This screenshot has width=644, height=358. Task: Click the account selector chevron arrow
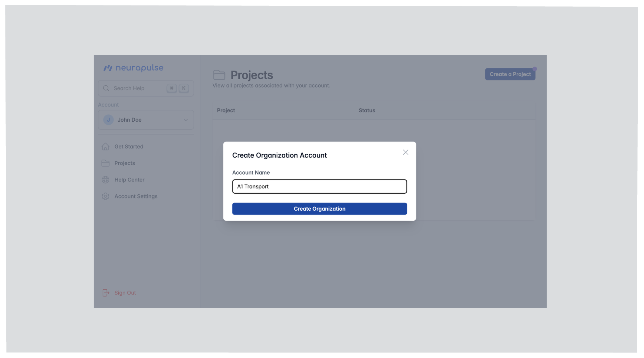[186, 120]
